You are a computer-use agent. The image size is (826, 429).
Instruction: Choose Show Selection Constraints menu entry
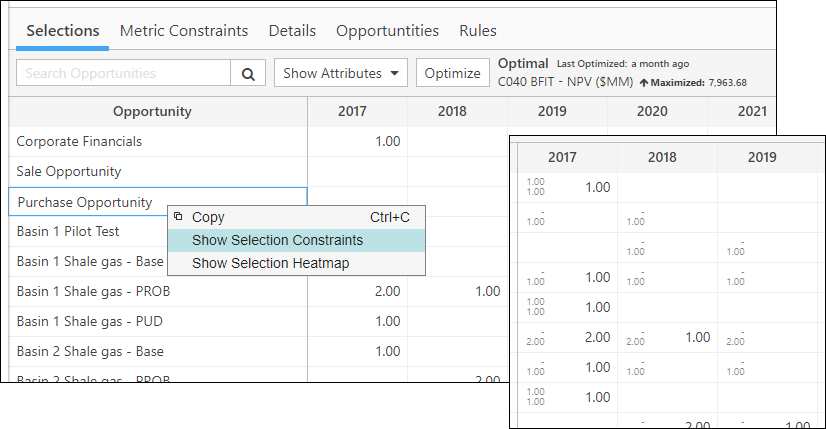tap(277, 240)
